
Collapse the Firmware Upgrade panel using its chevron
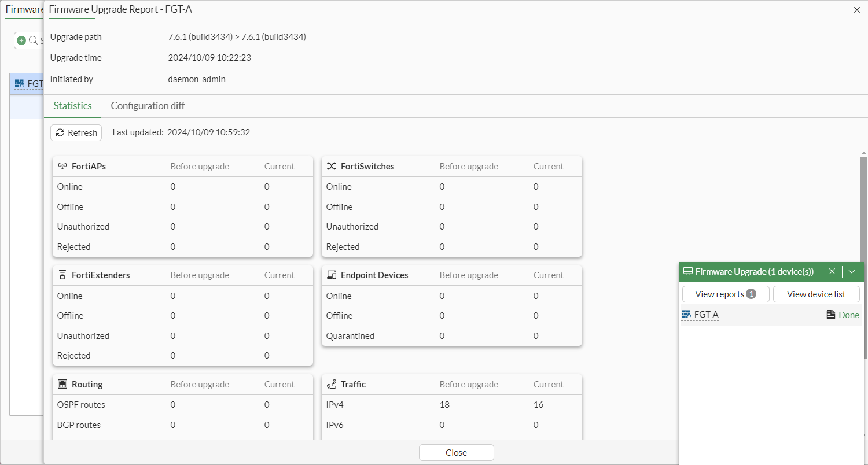[x=852, y=271]
